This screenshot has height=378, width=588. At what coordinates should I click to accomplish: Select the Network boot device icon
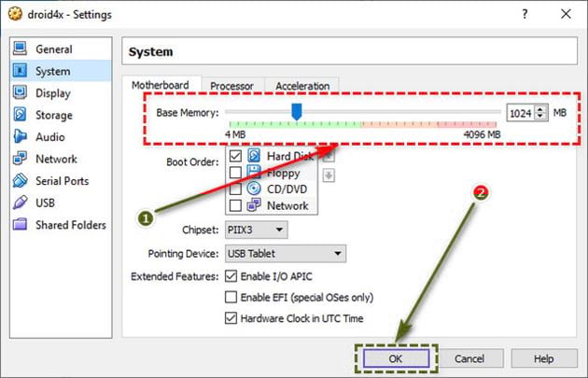coord(254,205)
